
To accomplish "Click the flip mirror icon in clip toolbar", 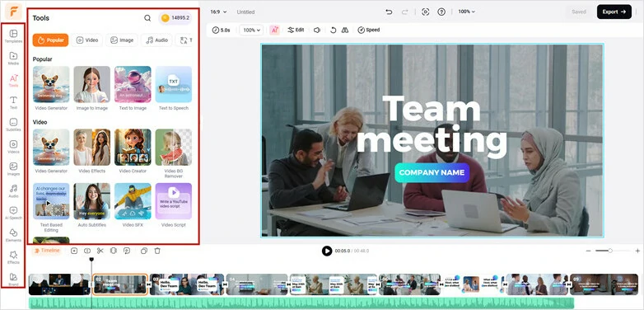I will pyautogui.click(x=345, y=30).
